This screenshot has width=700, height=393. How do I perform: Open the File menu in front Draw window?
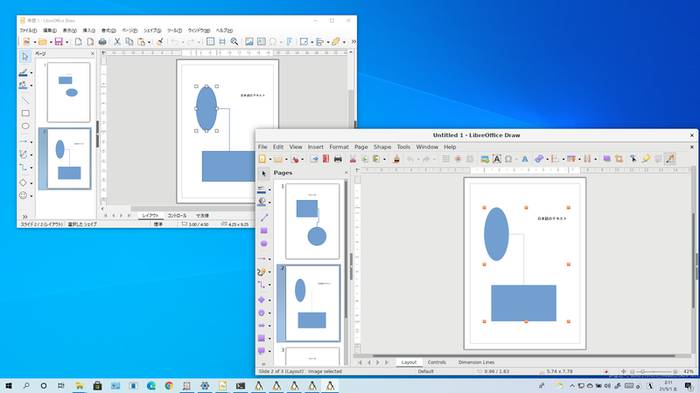click(x=262, y=147)
